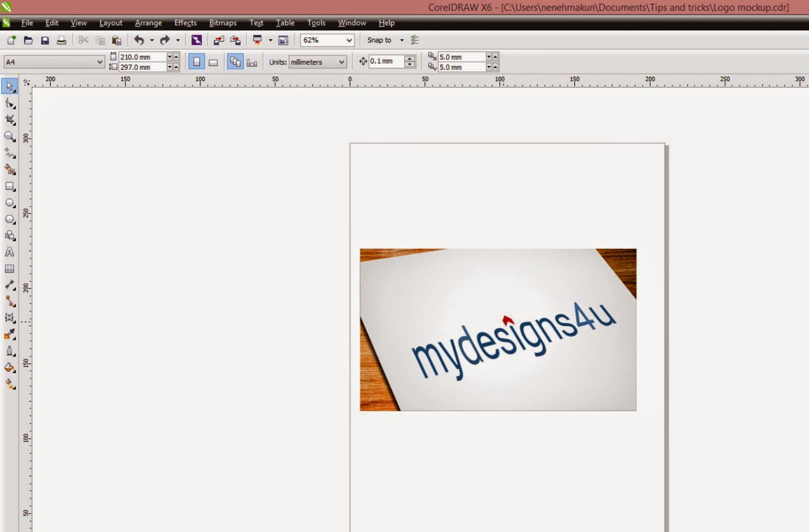This screenshot has width=809, height=532.
Task: Pick the Table tool
Action: point(10,268)
